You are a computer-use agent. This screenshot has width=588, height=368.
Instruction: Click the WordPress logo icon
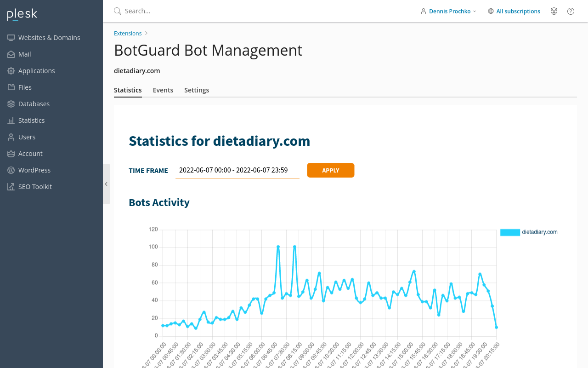11,170
